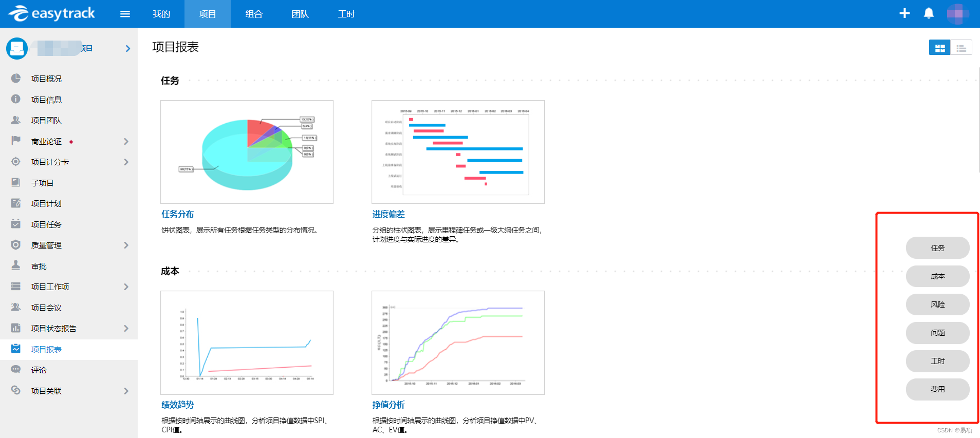
Task: Switch to grid card view
Action: point(940,48)
